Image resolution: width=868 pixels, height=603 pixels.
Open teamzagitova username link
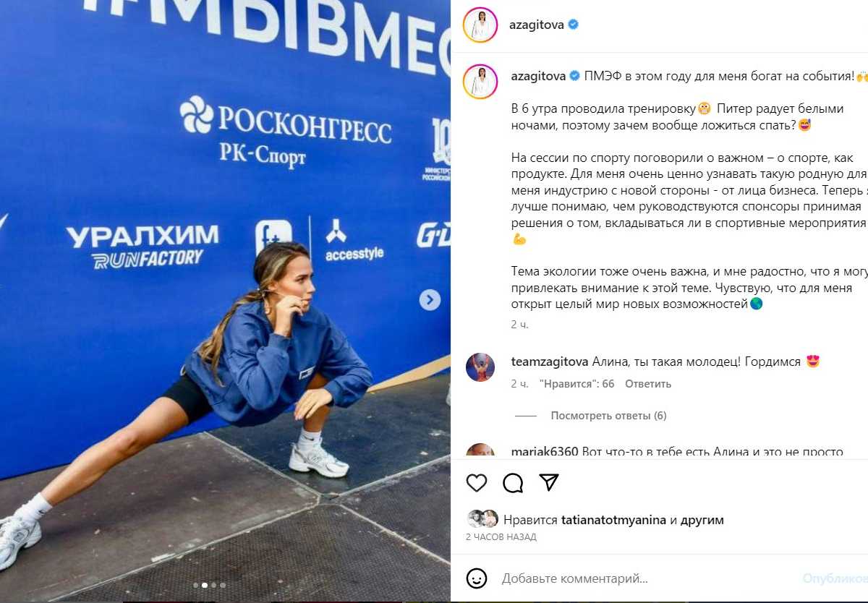point(550,362)
